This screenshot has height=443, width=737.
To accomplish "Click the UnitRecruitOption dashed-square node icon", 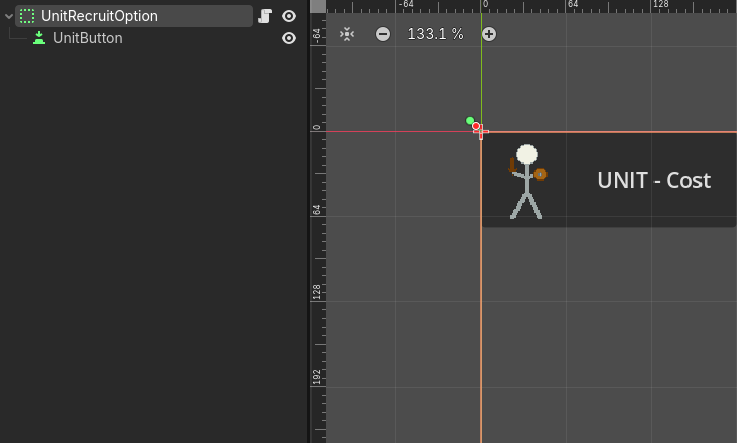I will tap(27, 16).
